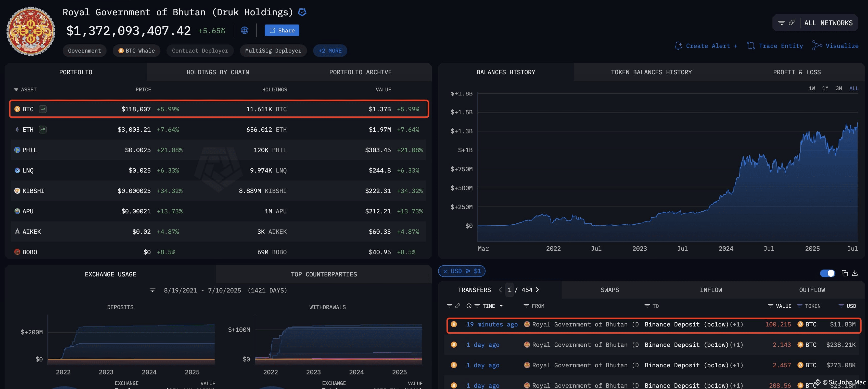Download transfers using the download icon
The width and height of the screenshot is (868, 389).
coord(855,273)
